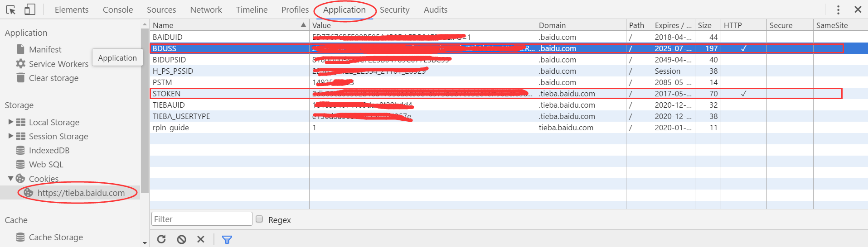Image resolution: width=868 pixels, height=247 pixels.
Task: Select the Application tab
Action: (344, 9)
